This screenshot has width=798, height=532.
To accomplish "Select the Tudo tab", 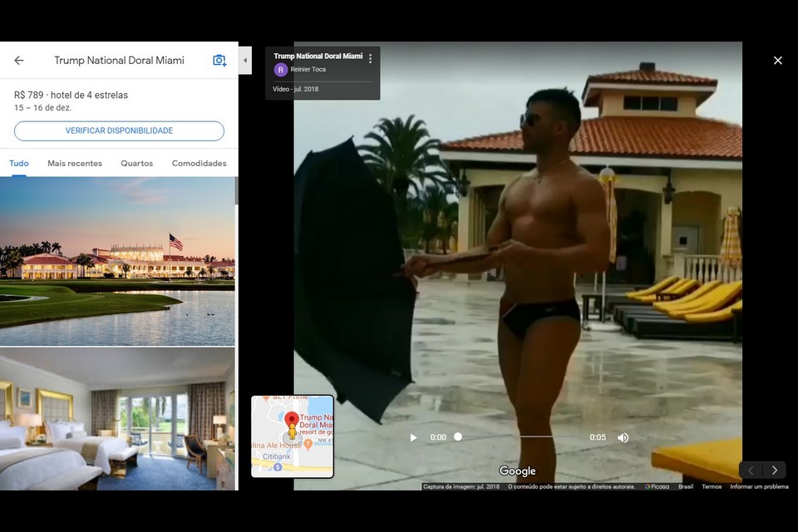I will coord(19,164).
